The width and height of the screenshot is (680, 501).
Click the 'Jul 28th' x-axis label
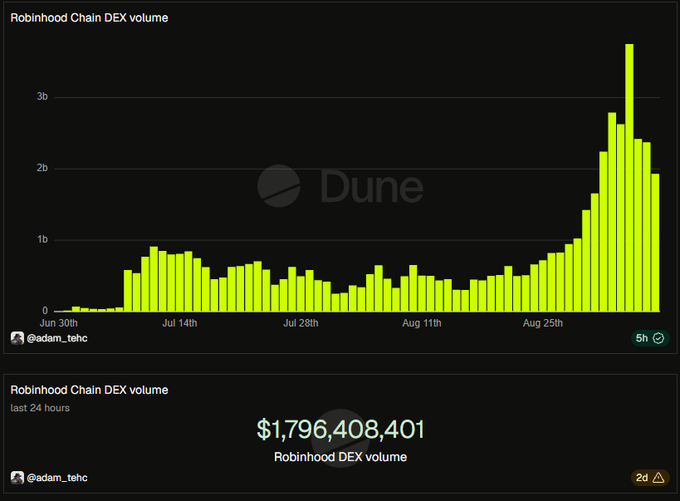(x=301, y=323)
